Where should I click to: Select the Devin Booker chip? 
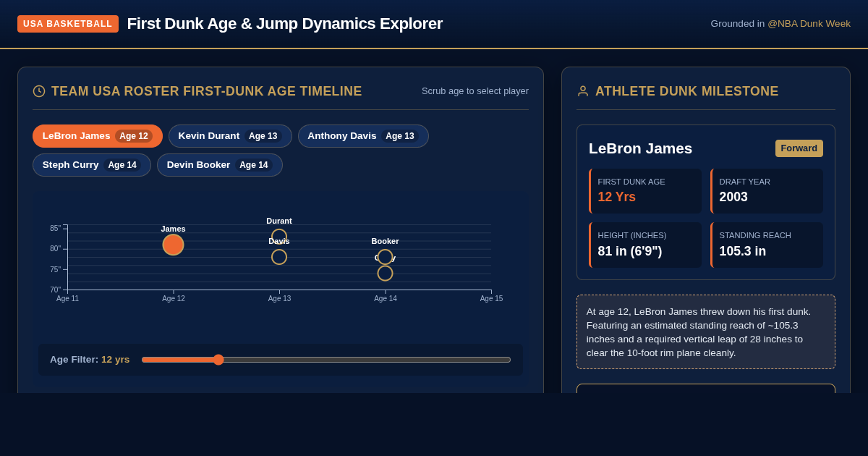(x=220, y=165)
